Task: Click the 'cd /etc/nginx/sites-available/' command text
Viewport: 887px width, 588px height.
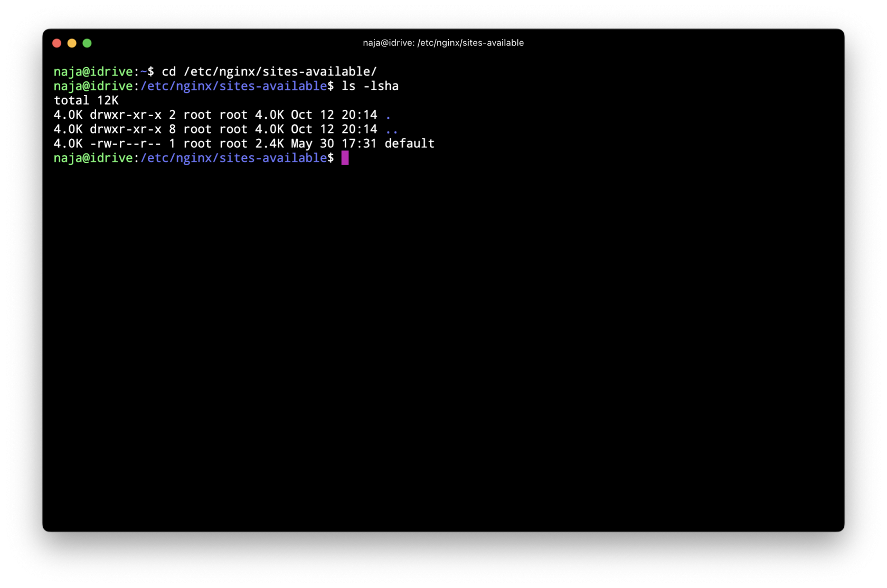Action: [269, 72]
